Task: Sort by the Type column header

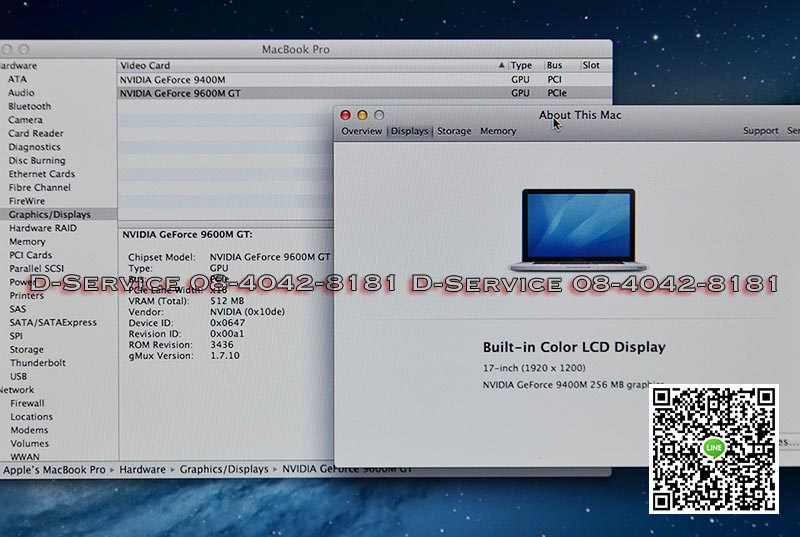Action: click(x=521, y=65)
